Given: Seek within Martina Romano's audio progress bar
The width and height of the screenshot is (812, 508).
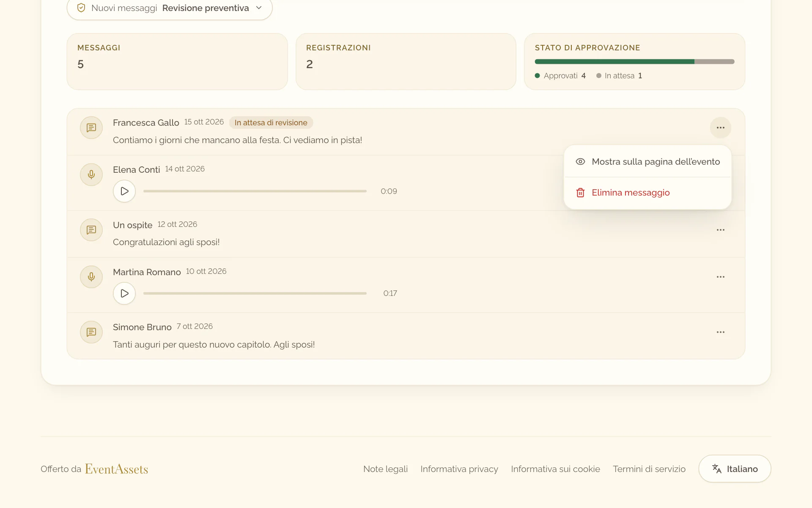Looking at the screenshot, I should [x=255, y=293].
